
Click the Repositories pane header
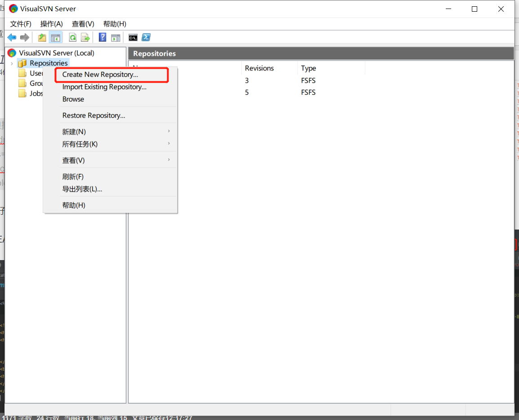coord(321,53)
